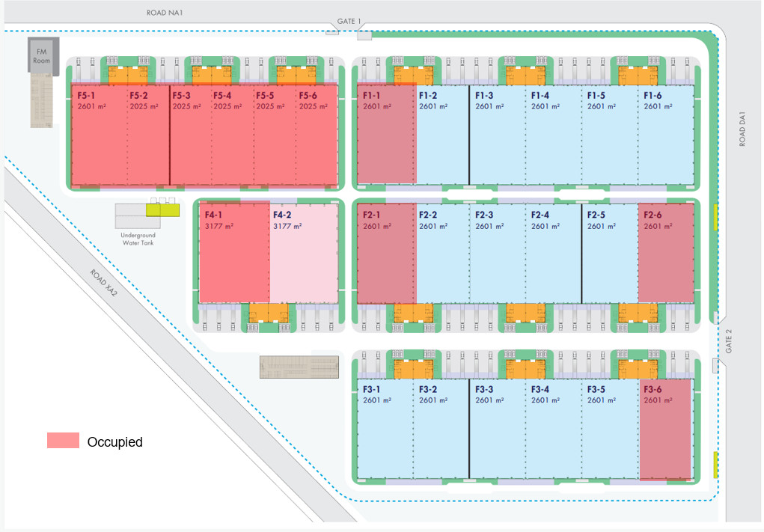Screen dimensions: 764x532
Task: Click unit F1-3 block
Action: (497, 135)
